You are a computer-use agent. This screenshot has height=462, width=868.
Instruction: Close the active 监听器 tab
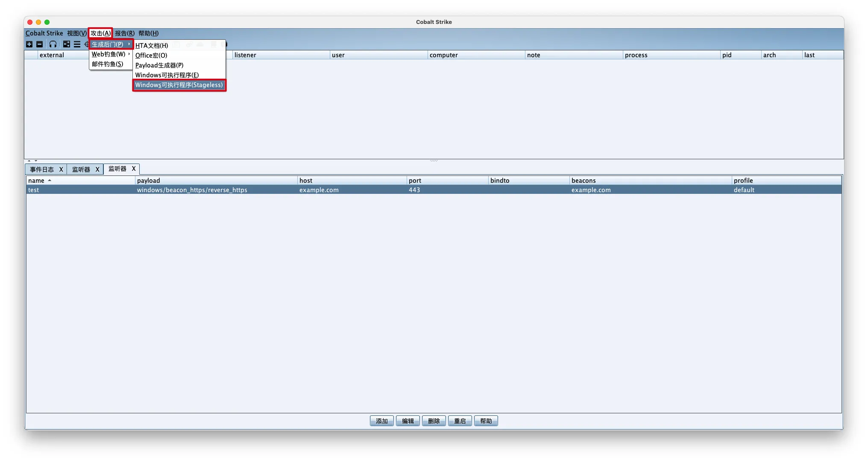click(134, 169)
